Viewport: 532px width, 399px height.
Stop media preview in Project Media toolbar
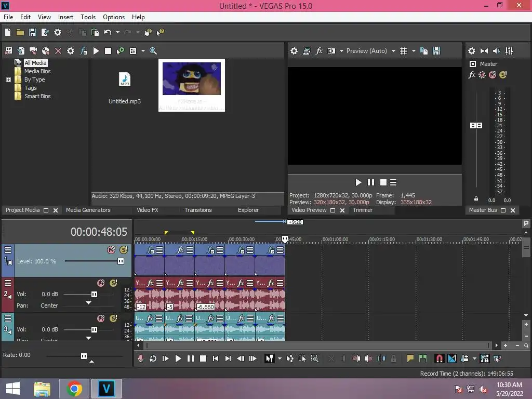pyautogui.click(x=108, y=51)
